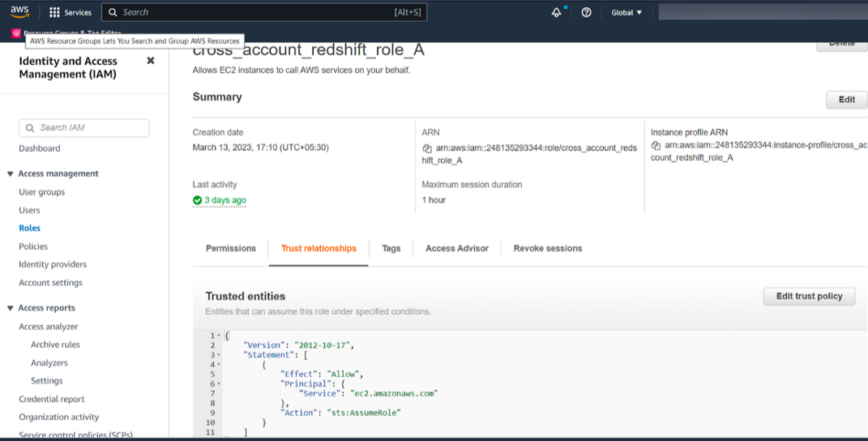
Task: Click the top search magnifier icon
Action: [113, 12]
